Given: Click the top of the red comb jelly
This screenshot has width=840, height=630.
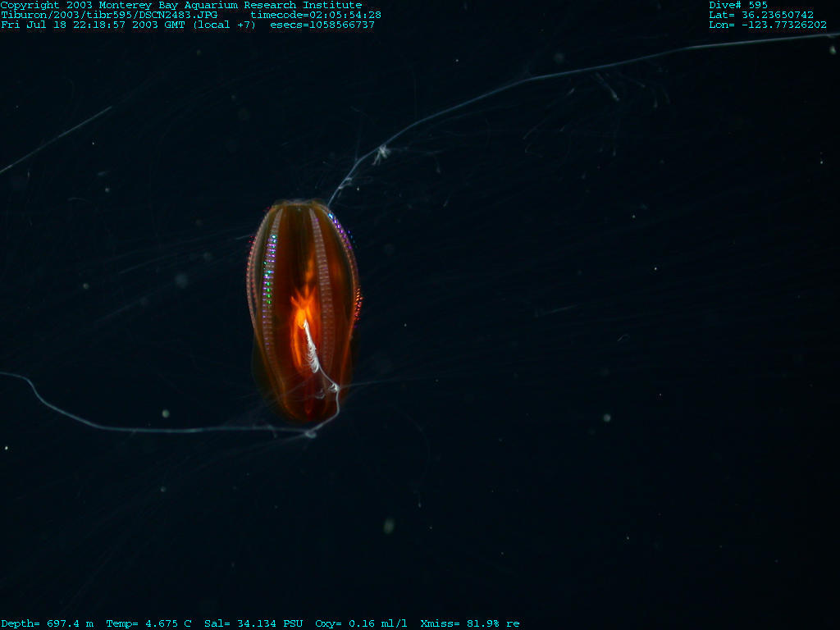Looking at the screenshot, I should tap(302, 205).
